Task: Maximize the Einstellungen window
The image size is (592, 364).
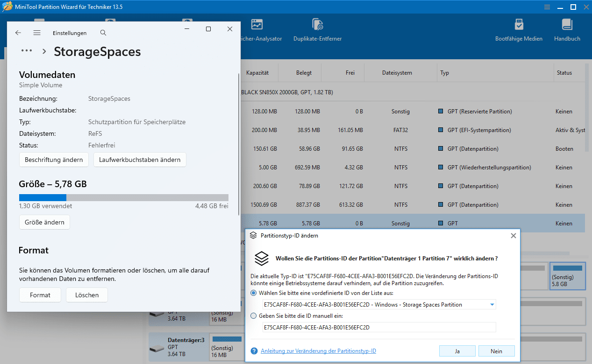Action: (x=208, y=29)
